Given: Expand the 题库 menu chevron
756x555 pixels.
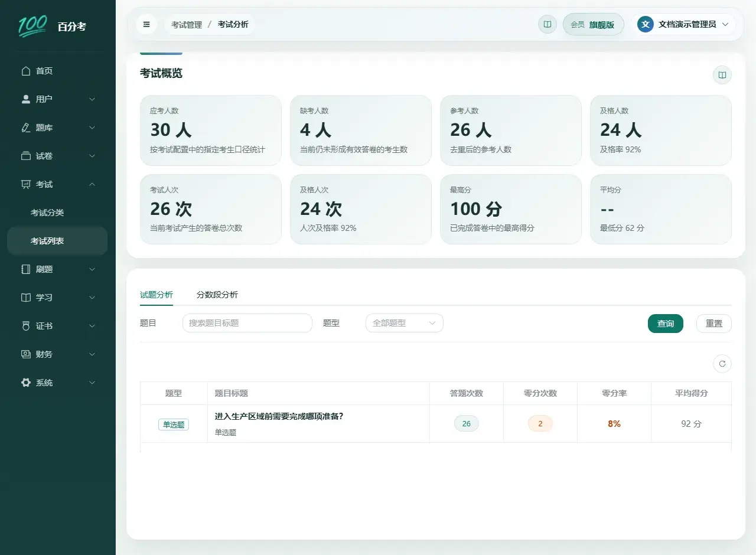Looking at the screenshot, I should [x=92, y=128].
